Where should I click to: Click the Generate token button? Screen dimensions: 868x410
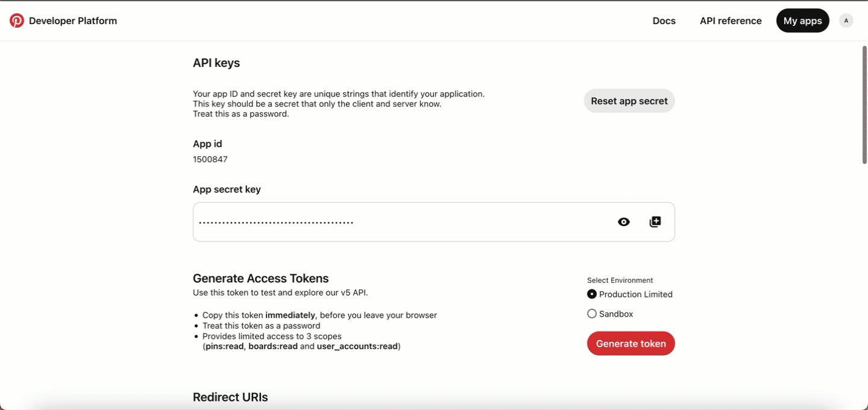[x=631, y=343]
